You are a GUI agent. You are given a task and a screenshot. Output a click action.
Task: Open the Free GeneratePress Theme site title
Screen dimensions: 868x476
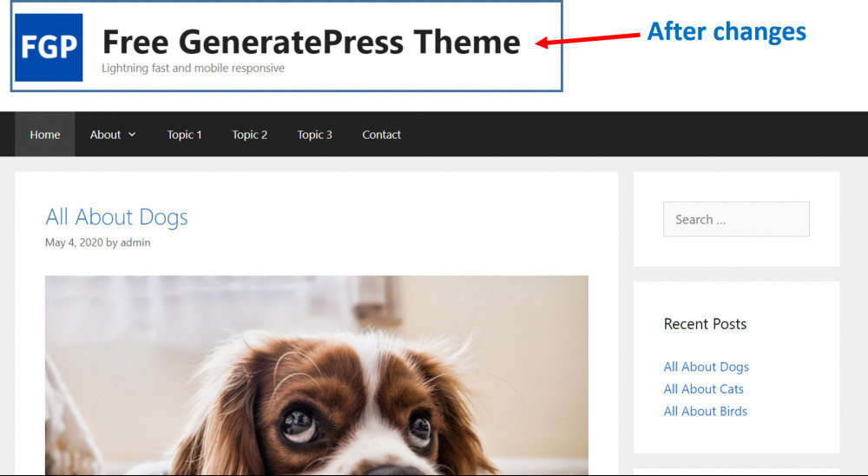click(x=311, y=42)
